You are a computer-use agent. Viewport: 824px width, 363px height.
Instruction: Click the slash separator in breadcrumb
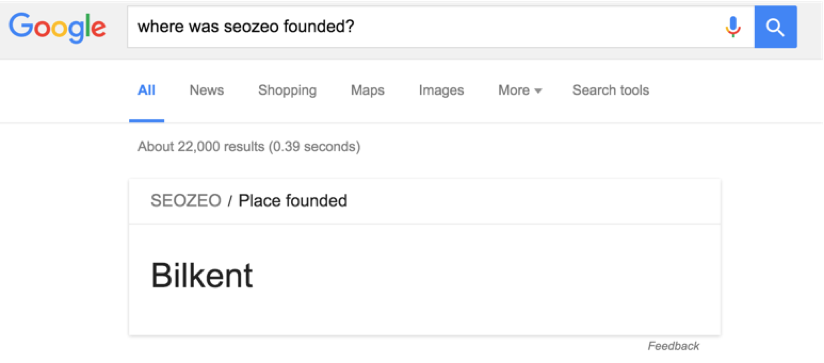[x=230, y=201]
